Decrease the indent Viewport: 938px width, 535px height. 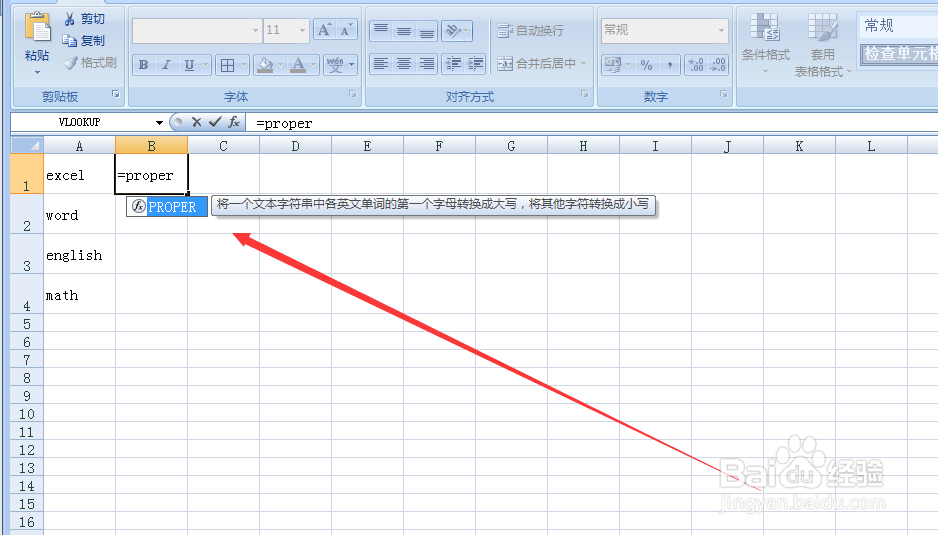[x=453, y=63]
